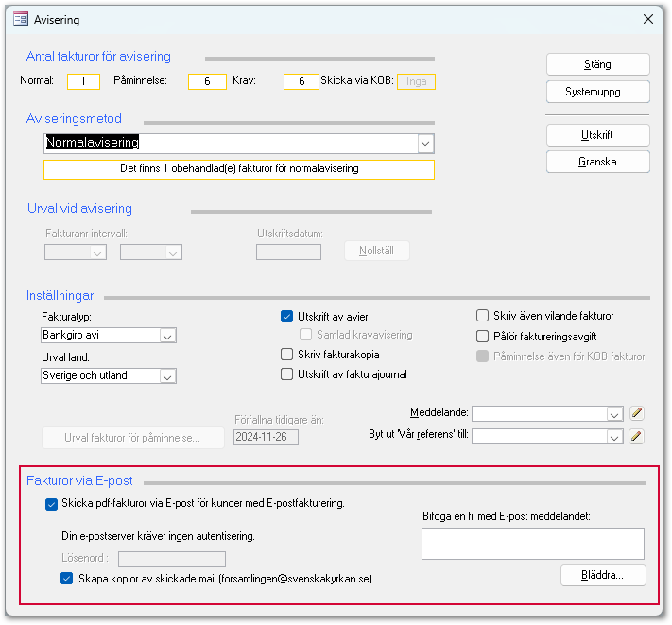The height and width of the screenshot is (625, 672).
Task: Open second Fakturanr intervall dropdown
Action: 173,252
